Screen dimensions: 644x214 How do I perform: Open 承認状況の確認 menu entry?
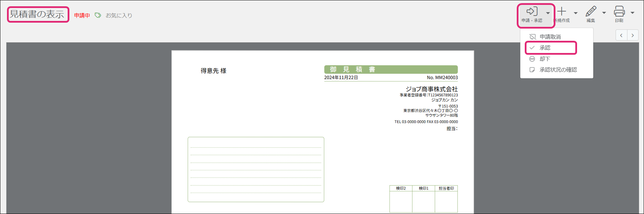558,70
